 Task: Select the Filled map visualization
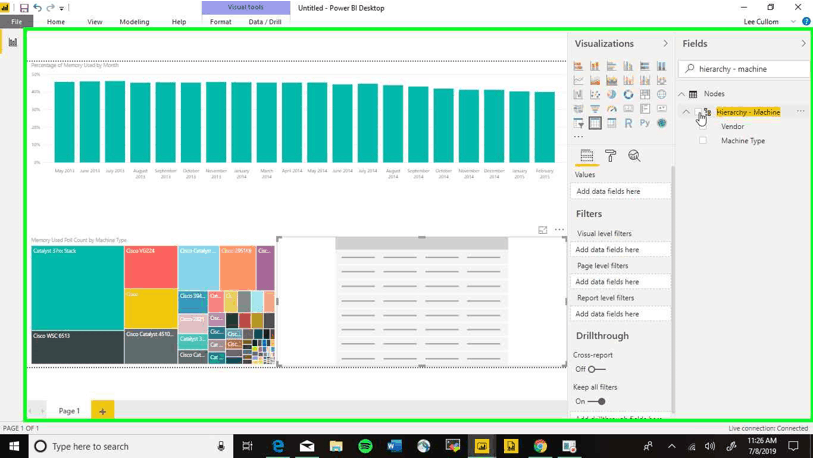[x=578, y=109]
